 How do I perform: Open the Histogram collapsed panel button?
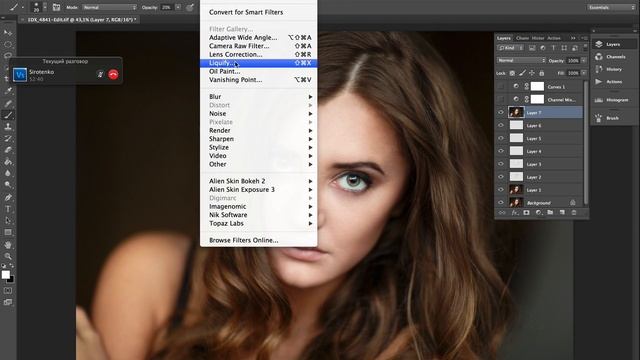[614, 100]
